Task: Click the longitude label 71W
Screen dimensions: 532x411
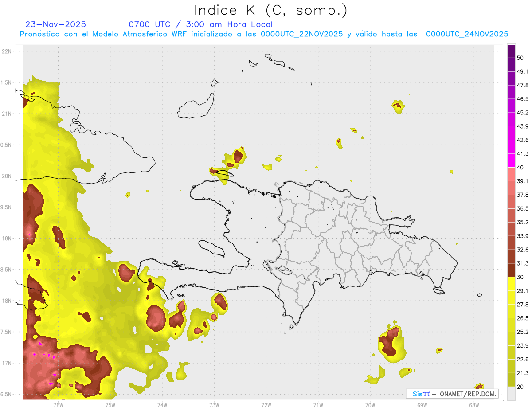Action: 318,405
